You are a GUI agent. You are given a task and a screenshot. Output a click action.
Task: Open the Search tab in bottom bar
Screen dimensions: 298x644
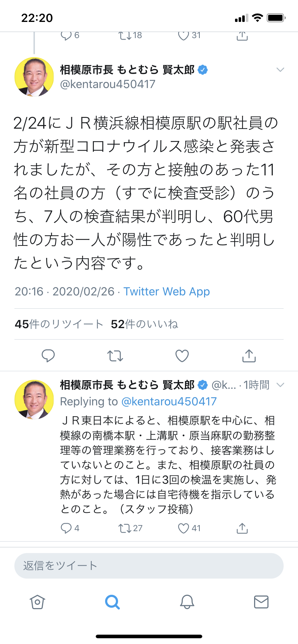click(112, 602)
